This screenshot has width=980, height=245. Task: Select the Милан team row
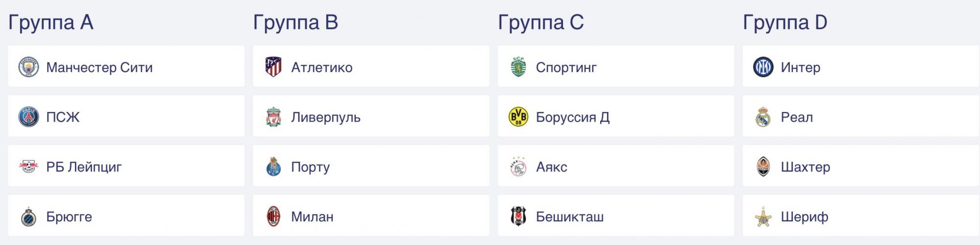[x=312, y=217]
